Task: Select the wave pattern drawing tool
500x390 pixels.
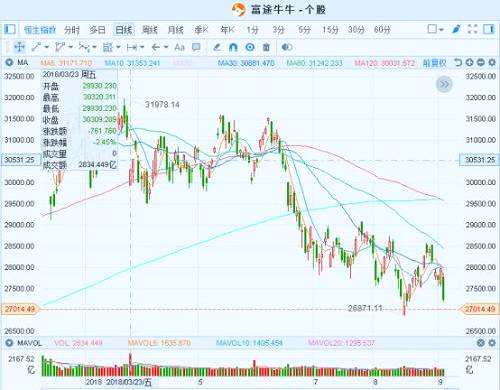Action: point(84,47)
